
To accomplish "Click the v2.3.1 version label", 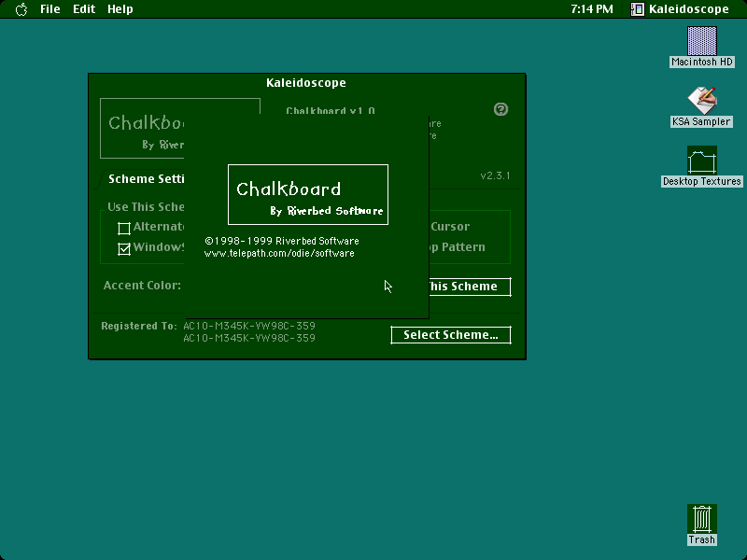I will [x=495, y=175].
